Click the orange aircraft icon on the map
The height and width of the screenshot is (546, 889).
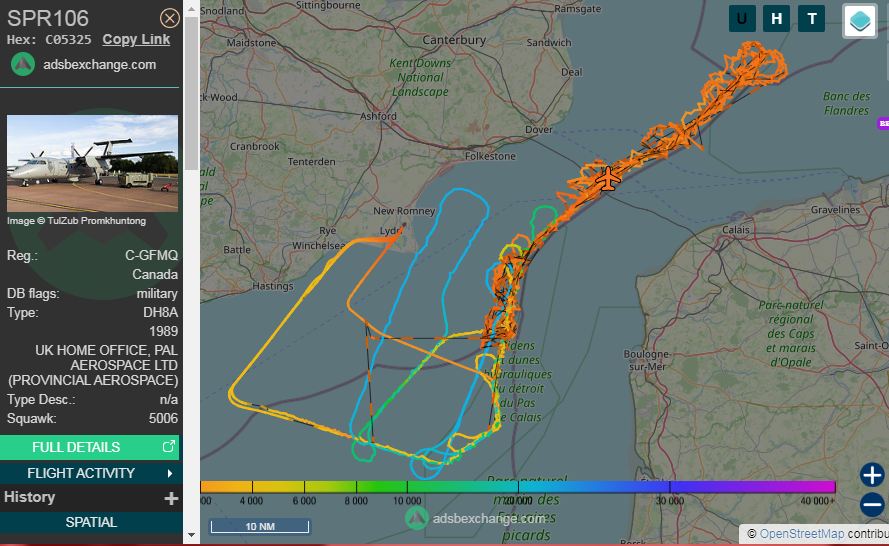coord(607,179)
